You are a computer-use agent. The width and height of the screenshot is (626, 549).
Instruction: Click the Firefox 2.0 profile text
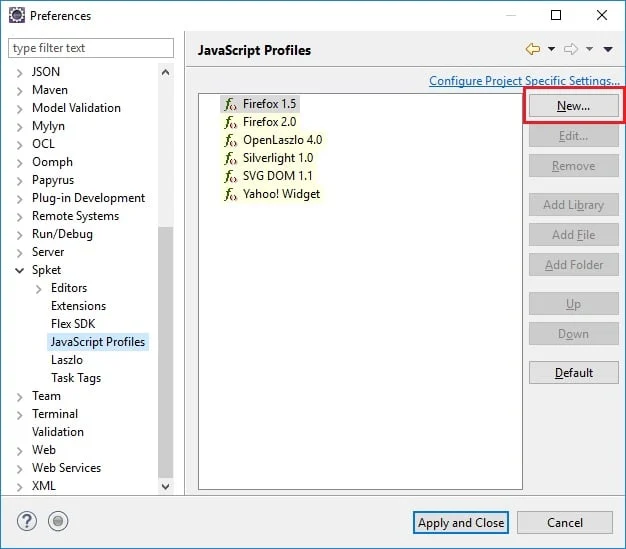coord(269,122)
